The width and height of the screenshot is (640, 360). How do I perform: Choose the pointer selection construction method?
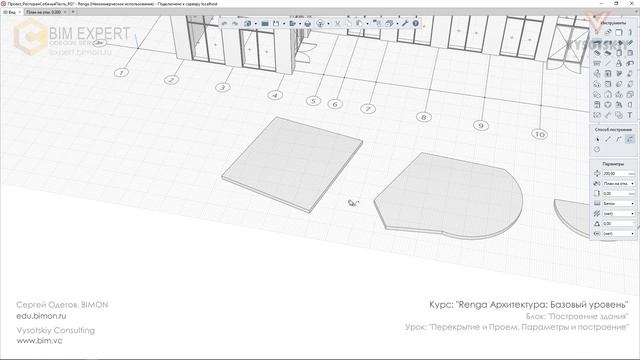(x=597, y=140)
